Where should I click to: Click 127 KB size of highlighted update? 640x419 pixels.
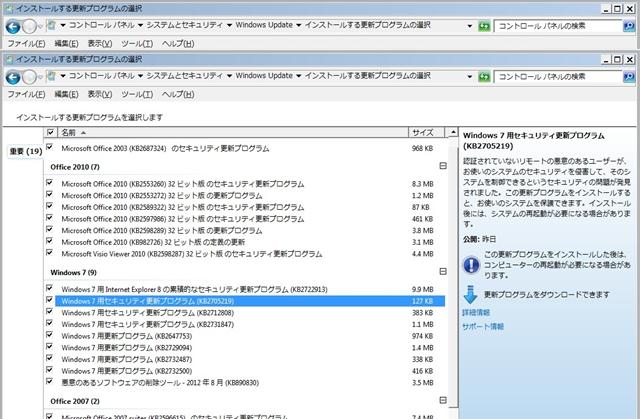[422, 301]
